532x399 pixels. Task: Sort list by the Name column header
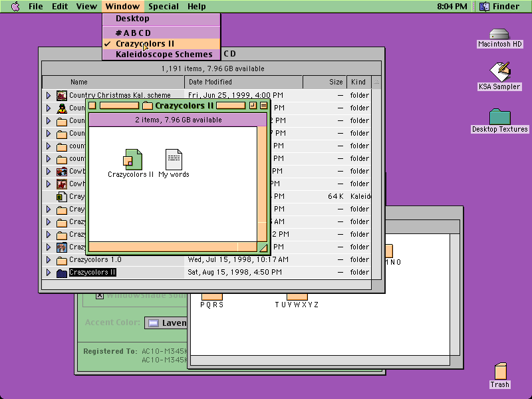tap(113, 82)
